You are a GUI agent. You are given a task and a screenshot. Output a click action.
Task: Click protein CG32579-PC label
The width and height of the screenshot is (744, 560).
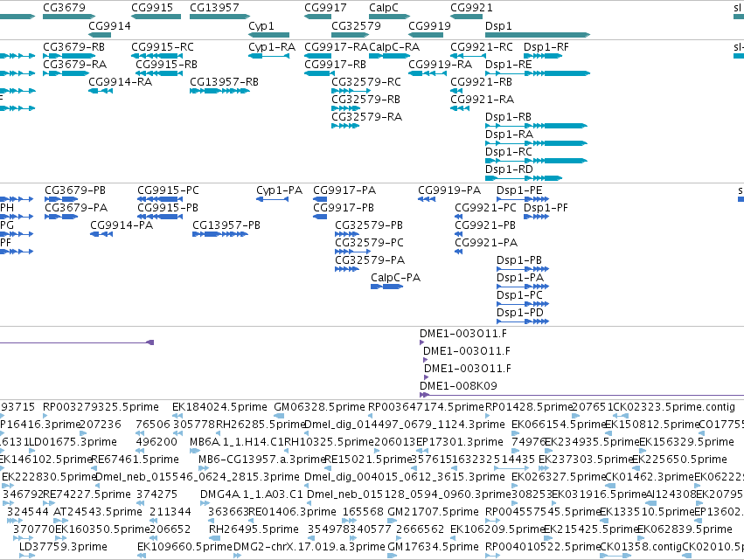[x=369, y=243]
